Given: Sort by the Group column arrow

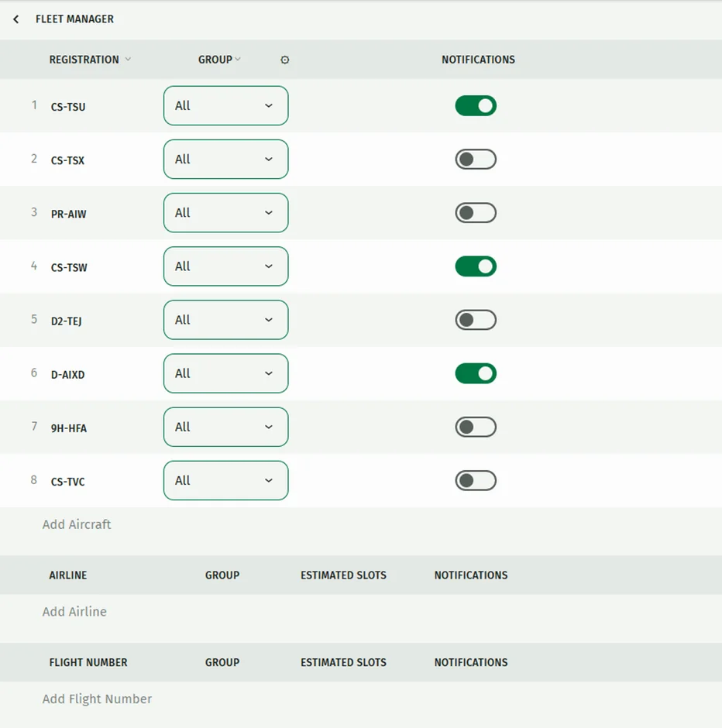Looking at the screenshot, I should (238, 59).
